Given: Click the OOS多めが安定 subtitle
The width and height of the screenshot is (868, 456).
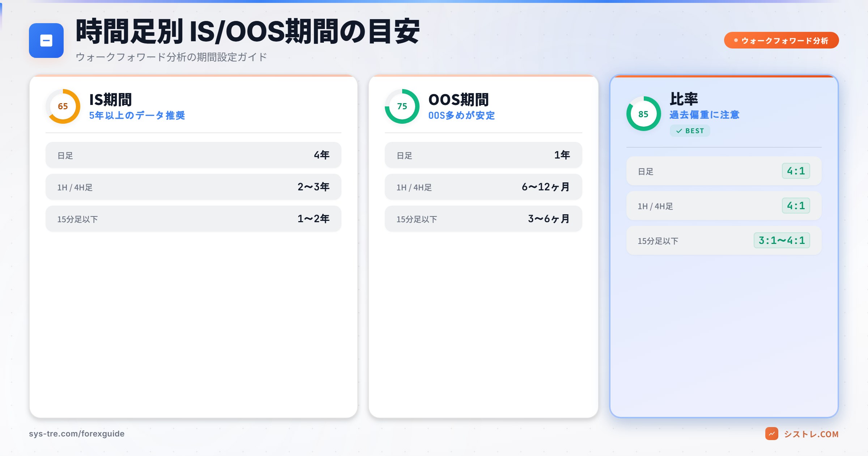Looking at the screenshot, I should (x=461, y=115).
